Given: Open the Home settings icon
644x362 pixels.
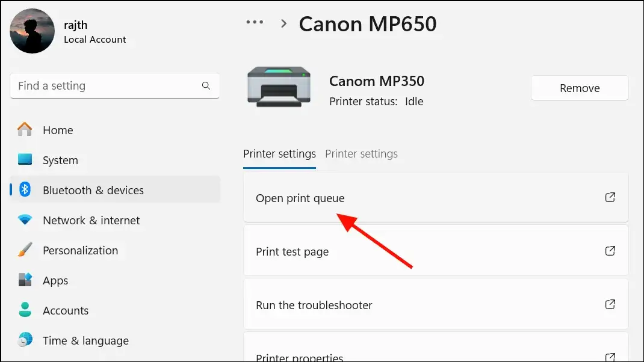Looking at the screenshot, I should 25,129.
